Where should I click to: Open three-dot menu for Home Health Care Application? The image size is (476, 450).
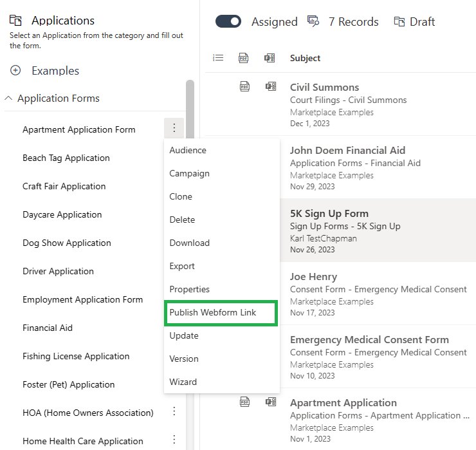[x=174, y=439]
